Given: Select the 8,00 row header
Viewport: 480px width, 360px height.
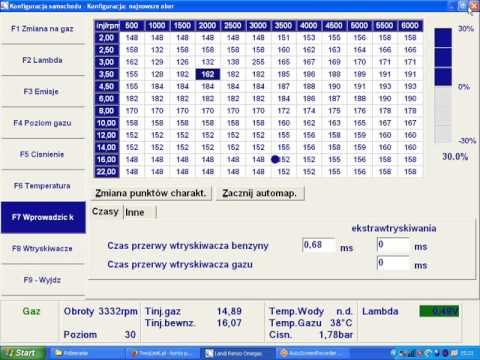Looking at the screenshot, I should point(107,111).
